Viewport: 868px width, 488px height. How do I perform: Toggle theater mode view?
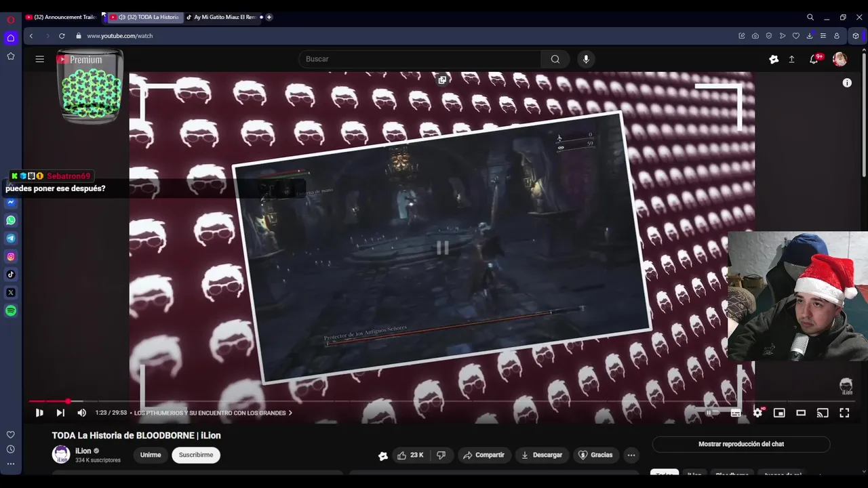(801, 413)
